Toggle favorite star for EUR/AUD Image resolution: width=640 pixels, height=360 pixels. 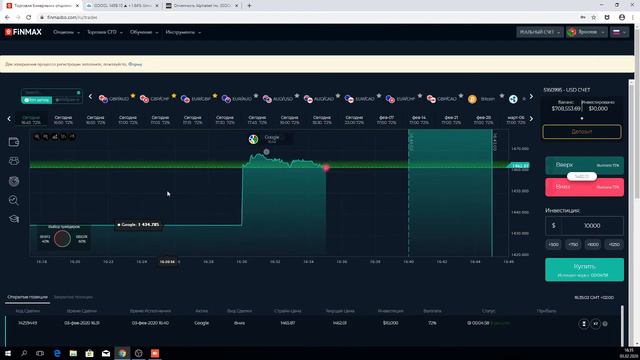point(256,96)
